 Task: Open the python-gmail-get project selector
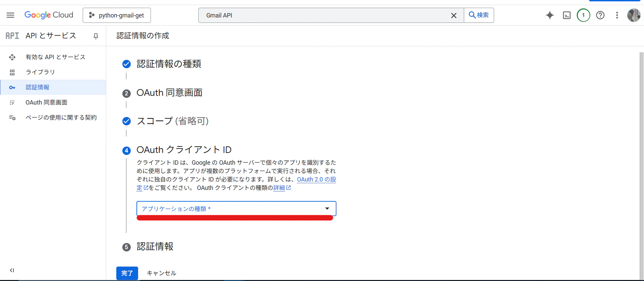tap(117, 15)
